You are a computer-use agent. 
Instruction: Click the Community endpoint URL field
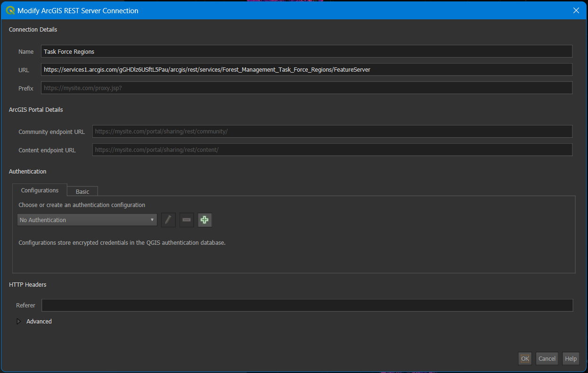click(x=332, y=131)
